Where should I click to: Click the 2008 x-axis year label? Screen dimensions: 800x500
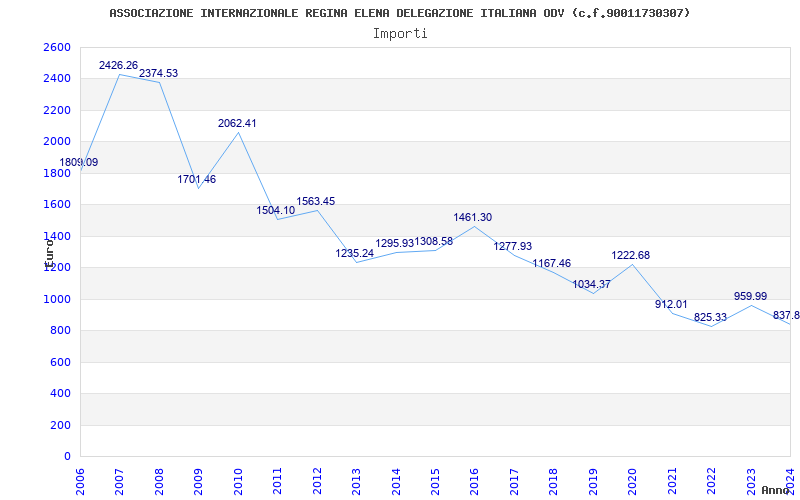pos(159,482)
